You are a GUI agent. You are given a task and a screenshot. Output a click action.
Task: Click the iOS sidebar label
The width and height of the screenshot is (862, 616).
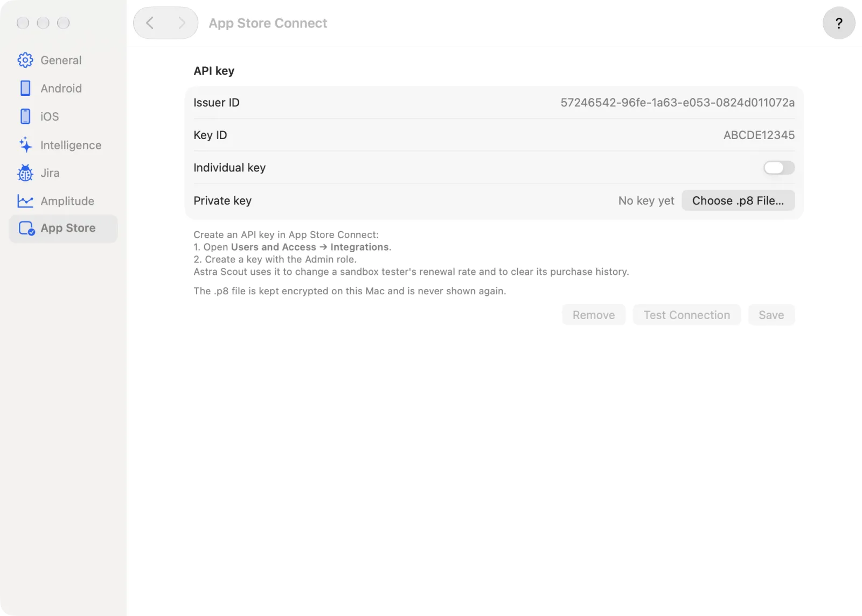click(x=50, y=116)
